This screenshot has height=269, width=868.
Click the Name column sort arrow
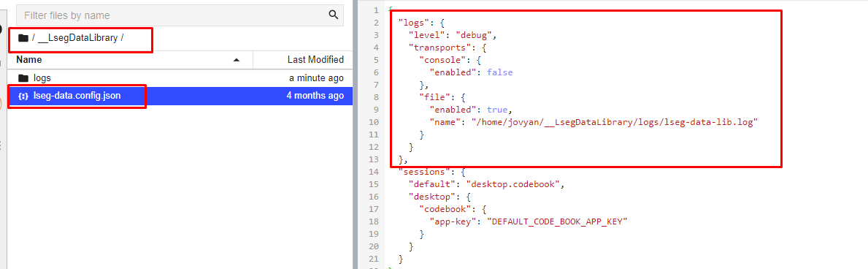(237, 59)
